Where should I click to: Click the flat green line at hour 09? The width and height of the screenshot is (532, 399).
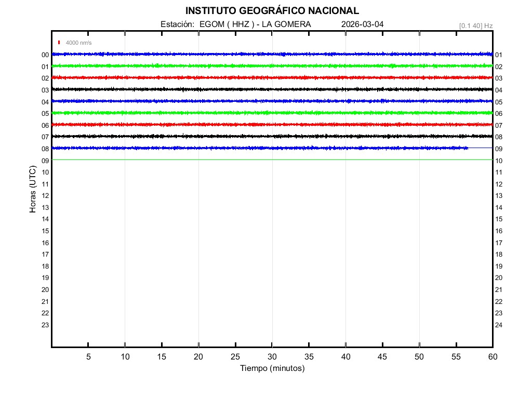260,159
